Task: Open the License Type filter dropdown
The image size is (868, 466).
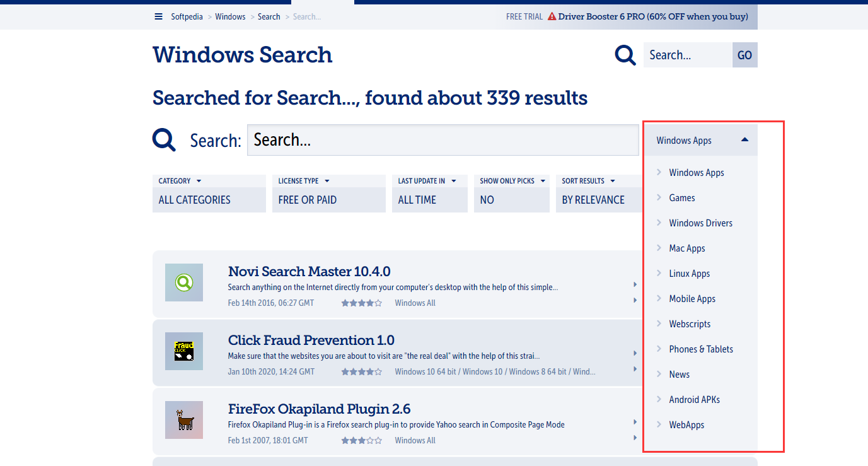Action: 329,181
